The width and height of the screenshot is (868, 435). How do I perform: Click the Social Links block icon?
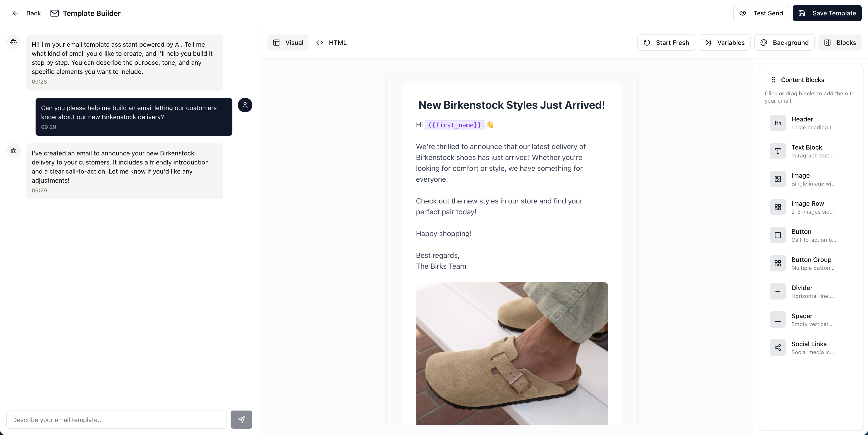pyautogui.click(x=778, y=347)
